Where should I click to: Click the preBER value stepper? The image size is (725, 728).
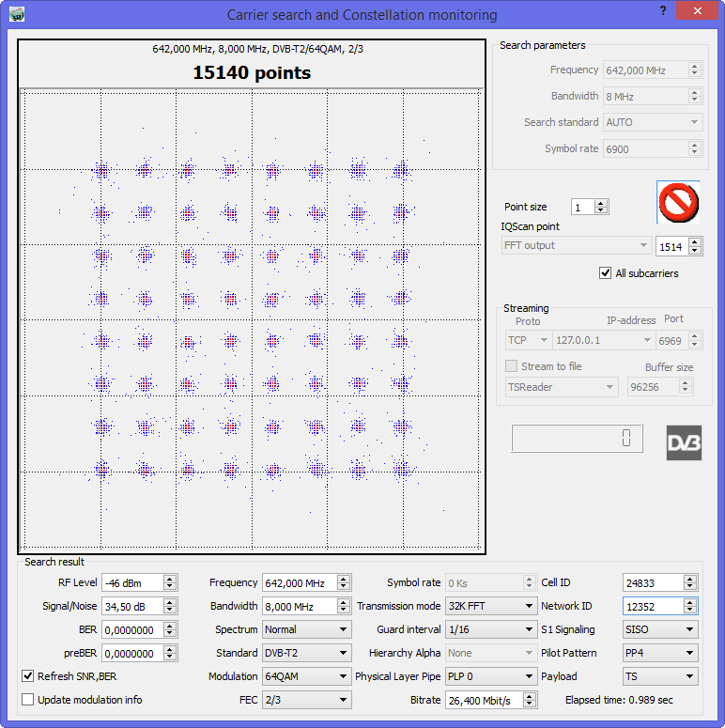(x=169, y=653)
